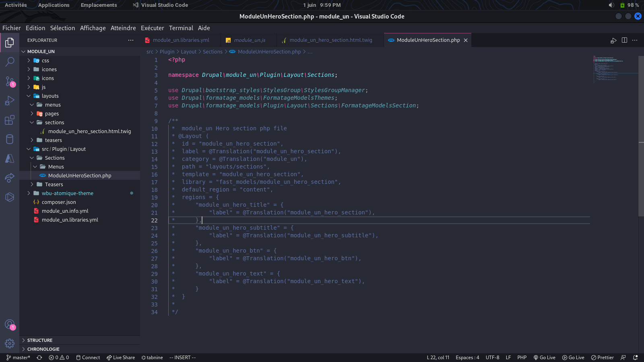Open module_un.libraries.yml in file tree
The image size is (644, 362).
(x=80, y=220)
